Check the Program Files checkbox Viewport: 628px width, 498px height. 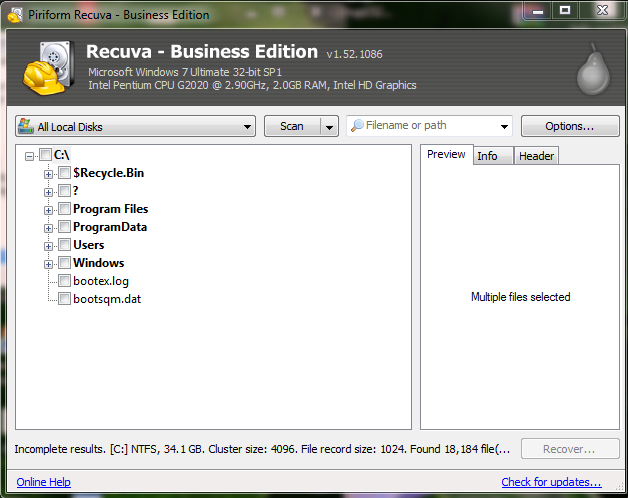pos(64,208)
